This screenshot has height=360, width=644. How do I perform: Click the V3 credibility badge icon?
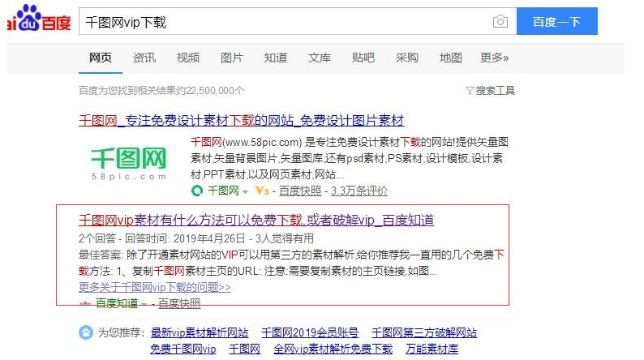tap(262, 191)
